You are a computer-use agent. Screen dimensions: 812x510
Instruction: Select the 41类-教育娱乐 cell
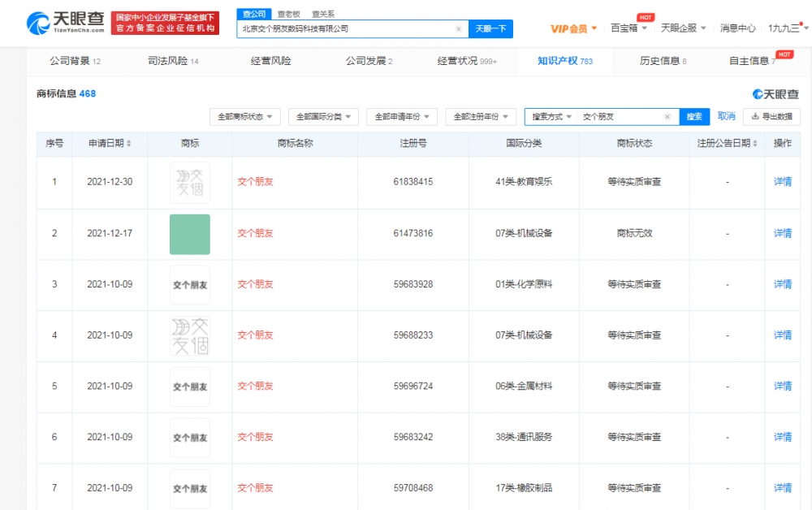[524, 182]
